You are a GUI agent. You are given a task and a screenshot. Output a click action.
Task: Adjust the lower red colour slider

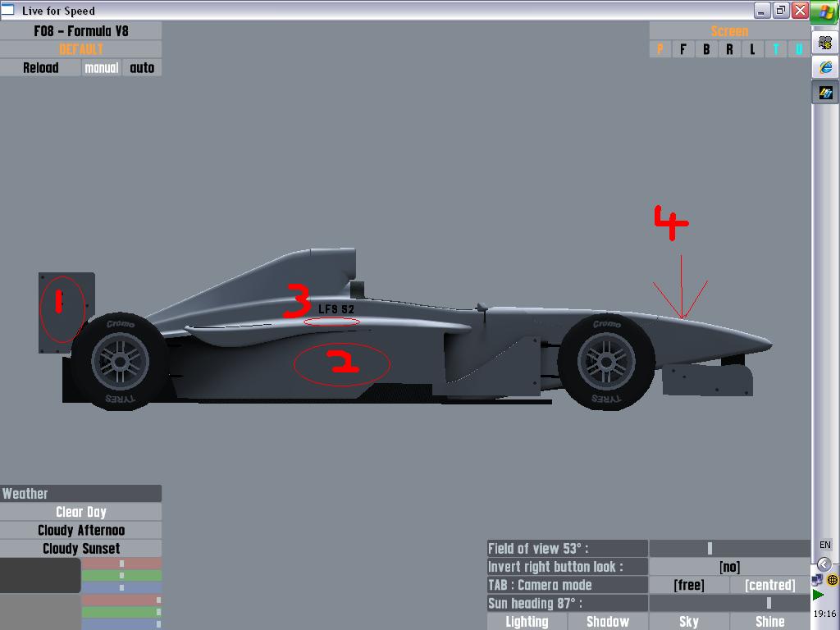coord(121,600)
